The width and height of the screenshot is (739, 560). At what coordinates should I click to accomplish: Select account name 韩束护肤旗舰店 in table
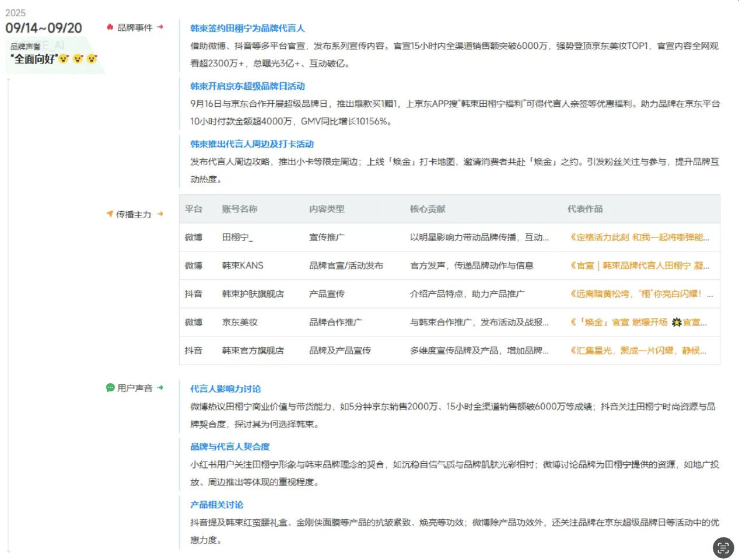(253, 294)
